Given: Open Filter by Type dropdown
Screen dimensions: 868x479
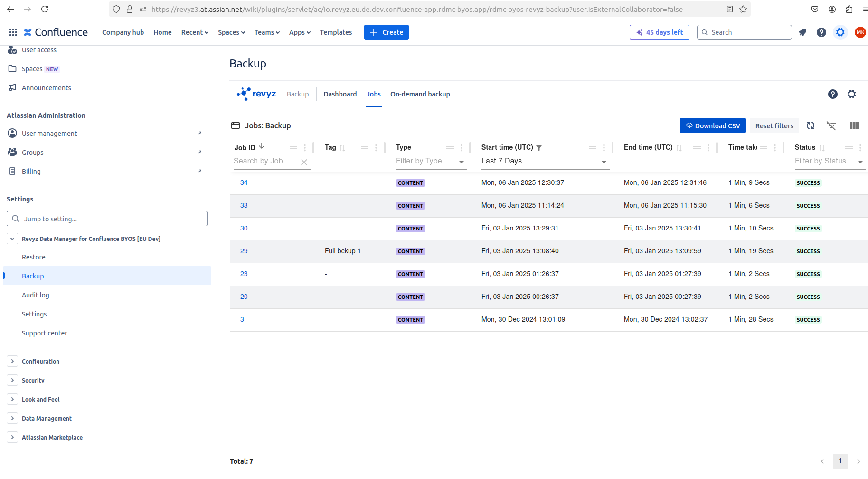Looking at the screenshot, I should 431,161.
